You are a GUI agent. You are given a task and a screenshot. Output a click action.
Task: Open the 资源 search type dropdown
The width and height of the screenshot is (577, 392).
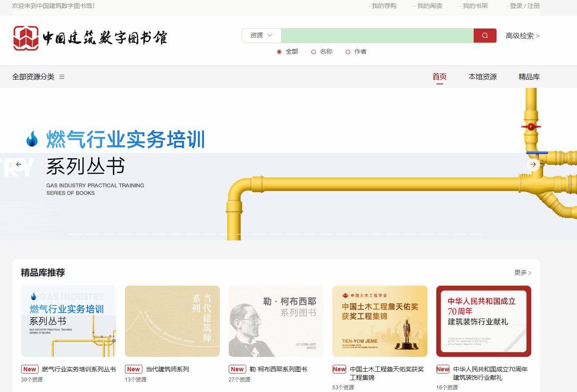[261, 36]
